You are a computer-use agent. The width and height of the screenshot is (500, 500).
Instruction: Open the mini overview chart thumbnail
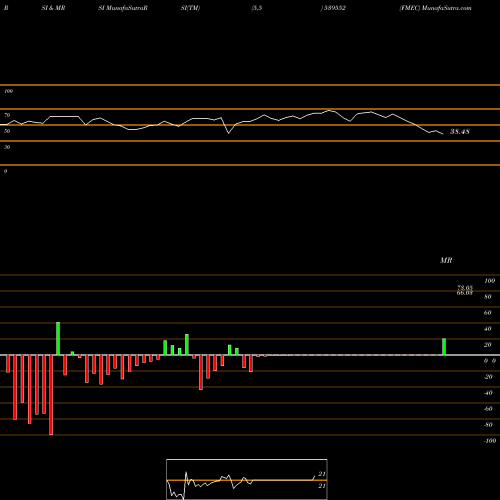tap(247, 479)
